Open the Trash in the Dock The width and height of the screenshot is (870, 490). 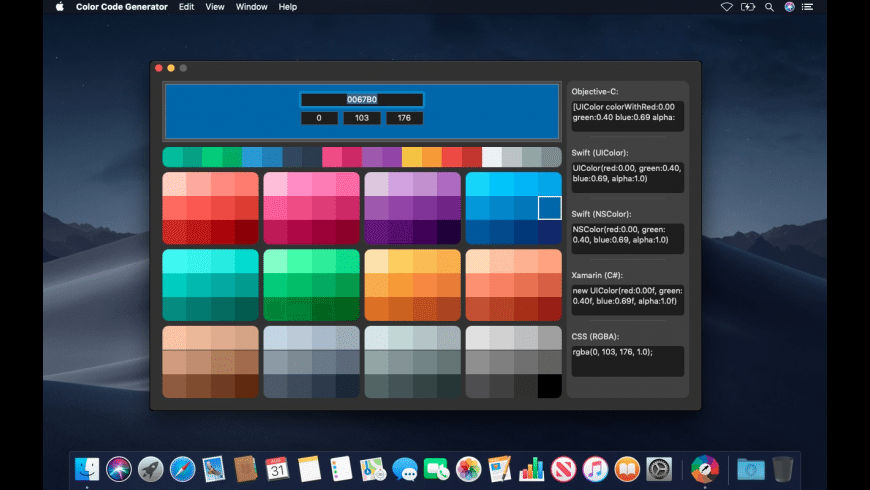tap(782, 469)
